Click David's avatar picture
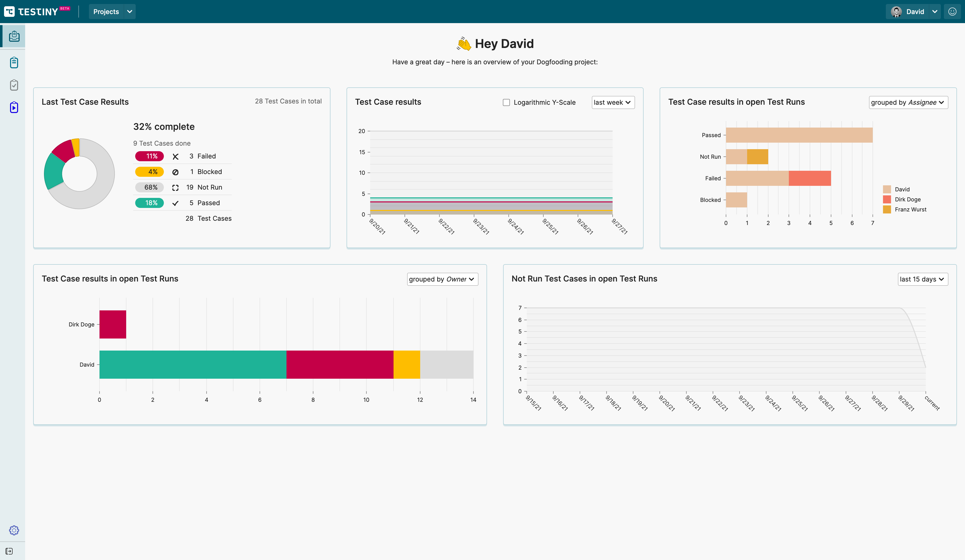 (x=896, y=12)
